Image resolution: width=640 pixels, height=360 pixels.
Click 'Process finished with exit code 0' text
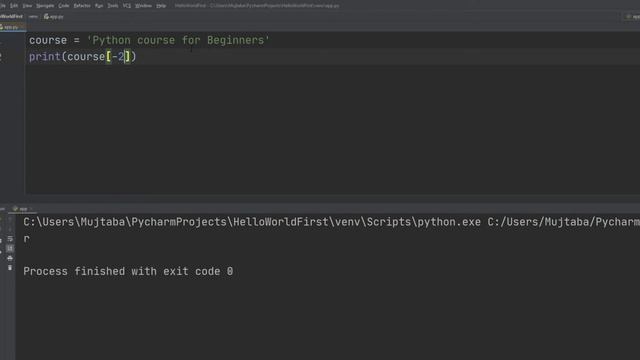[128, 271]
